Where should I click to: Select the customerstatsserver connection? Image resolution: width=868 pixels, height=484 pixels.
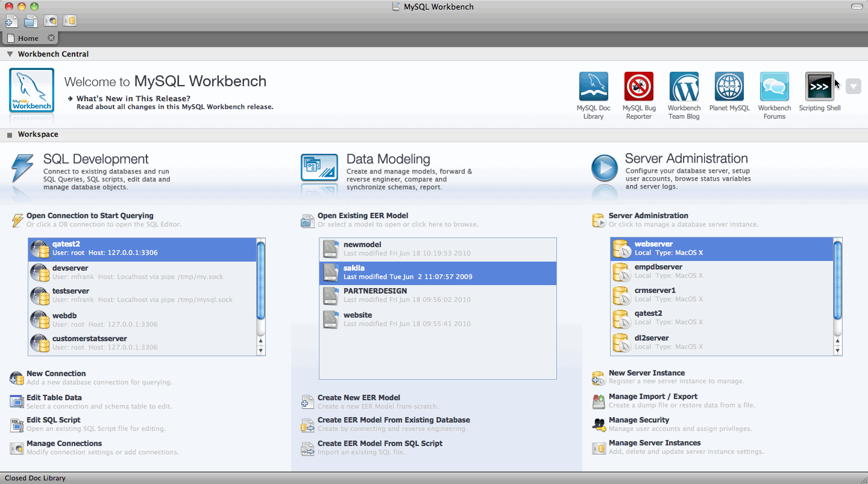[x=142, y=343]
